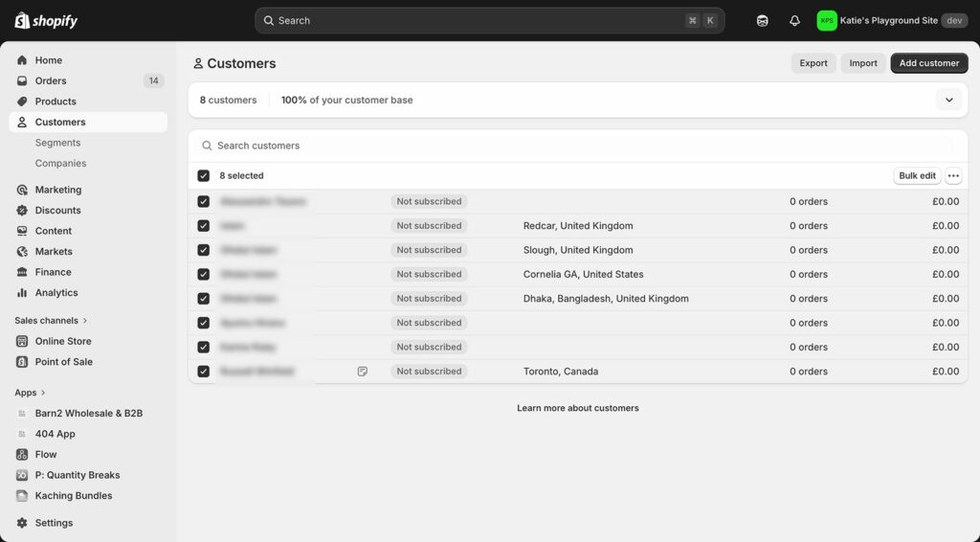Click the Bulk edit button
Image resolution: width=980 pixels, height=542 pixels.
tap(917, 175)
